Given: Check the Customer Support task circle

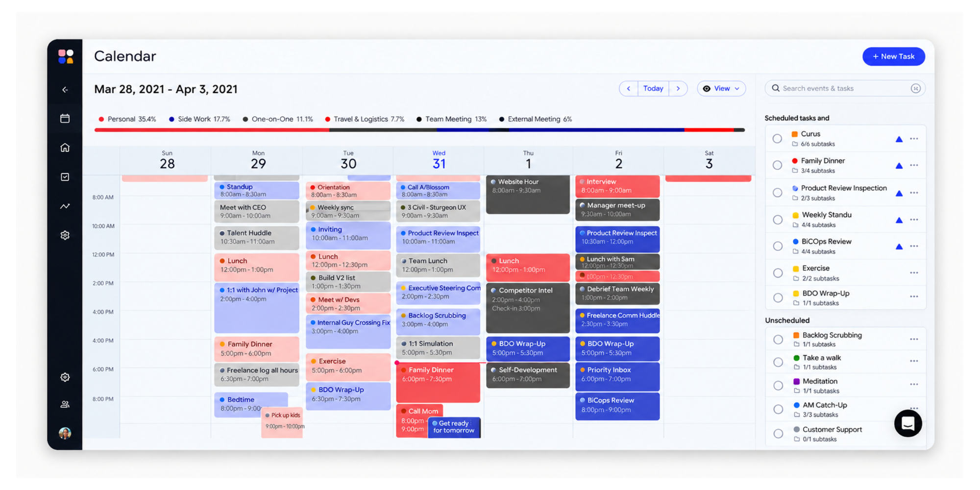Looking at the screenshot, I should (778, 434).
